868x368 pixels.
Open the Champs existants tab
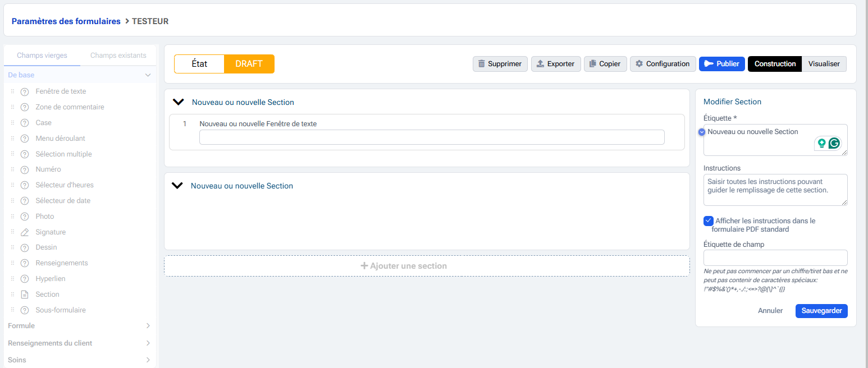pyautogui.click(x=118, y=56)
